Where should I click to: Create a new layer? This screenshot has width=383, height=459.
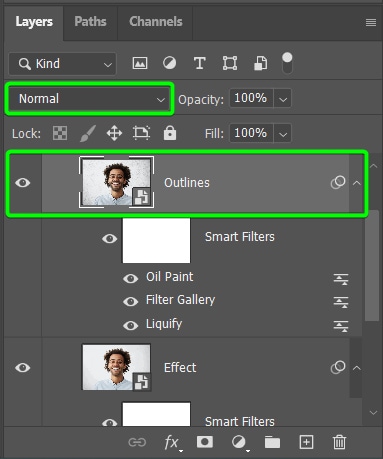click(x=306, y=442)
